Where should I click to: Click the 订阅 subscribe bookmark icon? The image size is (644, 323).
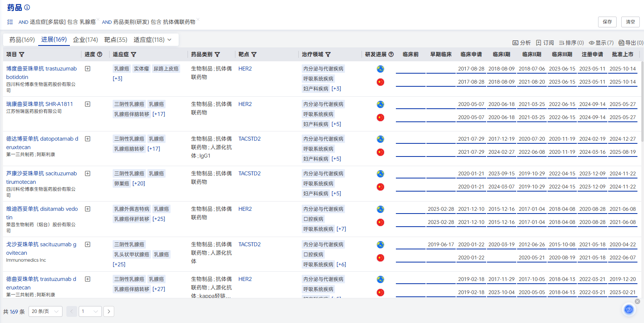tap(539, 43)
